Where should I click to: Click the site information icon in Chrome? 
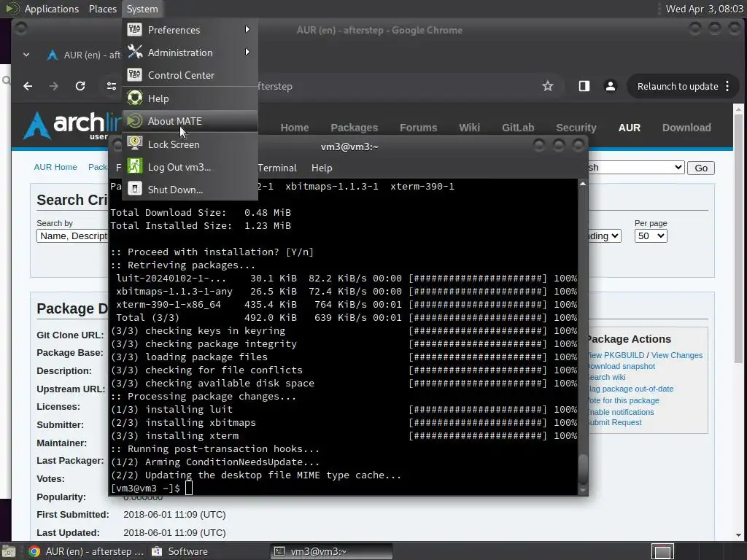tap(112, 86)
